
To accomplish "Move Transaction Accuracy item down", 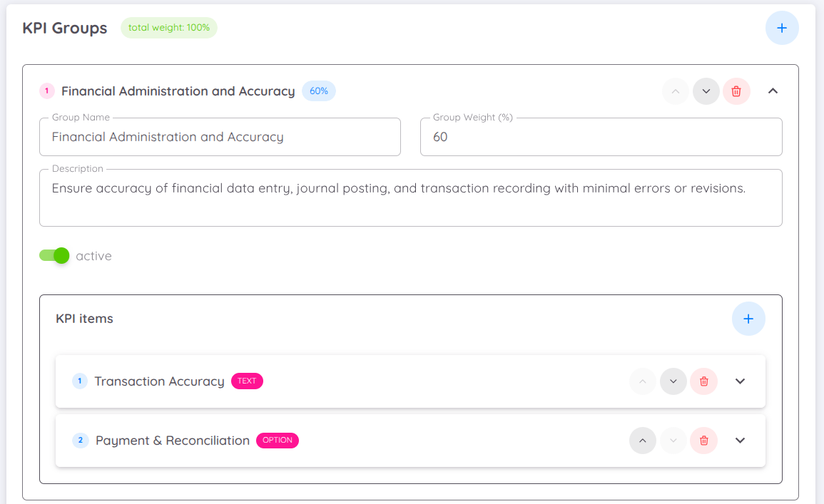I will [x=673, y=381].
